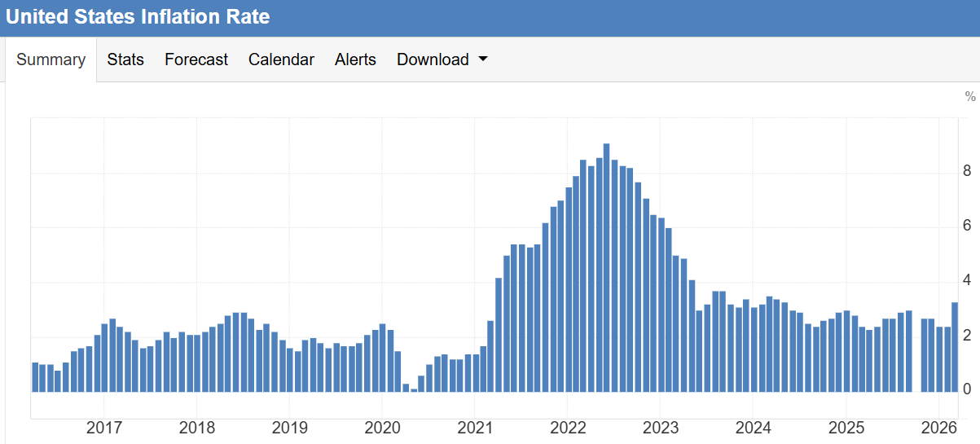Click the 2 value on y-axis
The image size is (980, 444).
966,335
